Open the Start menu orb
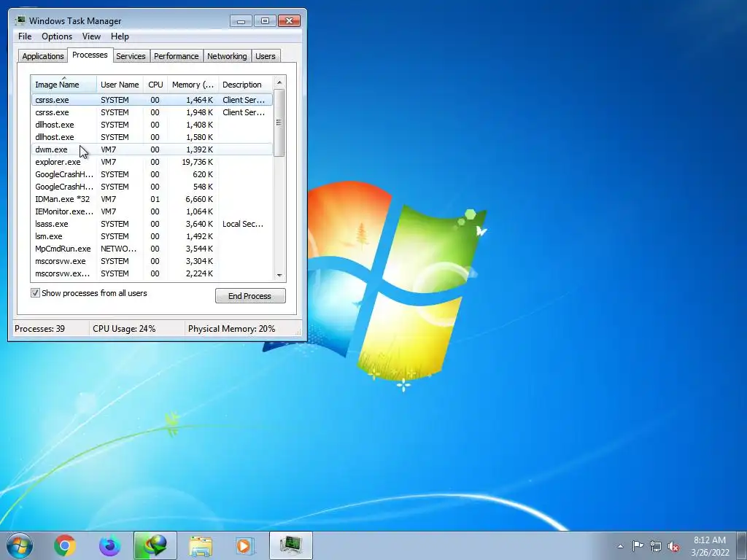This screenshot has width=747, height=560. 19,545
